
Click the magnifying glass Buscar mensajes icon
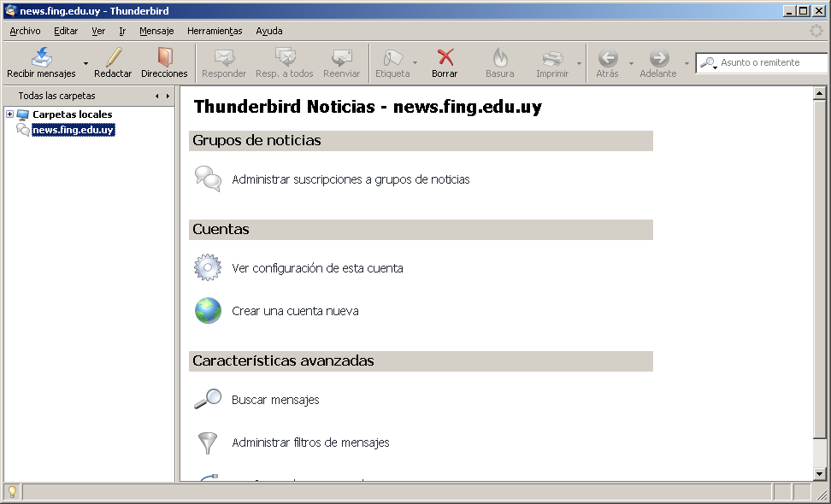(208, 399)
